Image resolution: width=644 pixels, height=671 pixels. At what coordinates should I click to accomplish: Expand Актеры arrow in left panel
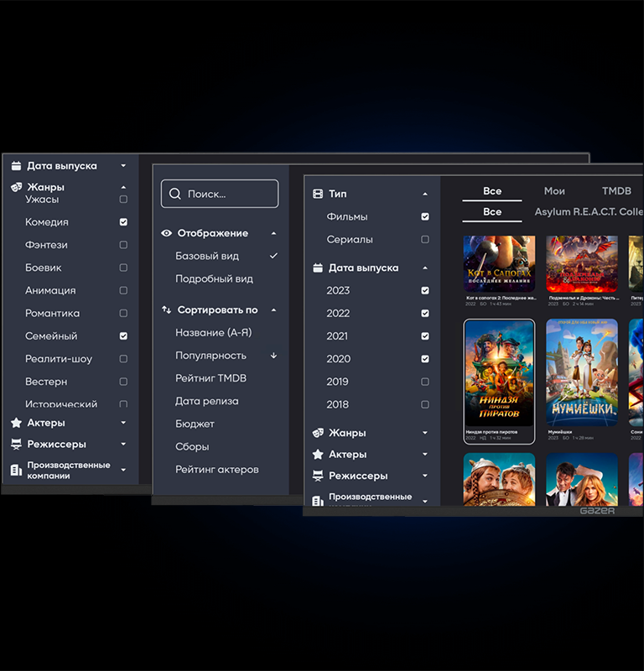[123, 423]
